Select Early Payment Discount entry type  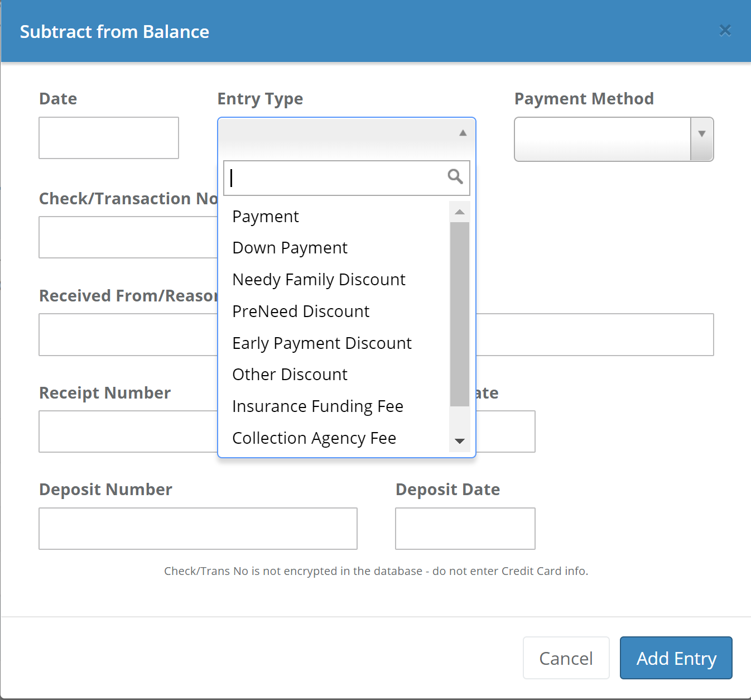pyautogui.click(x=322, y=343)
